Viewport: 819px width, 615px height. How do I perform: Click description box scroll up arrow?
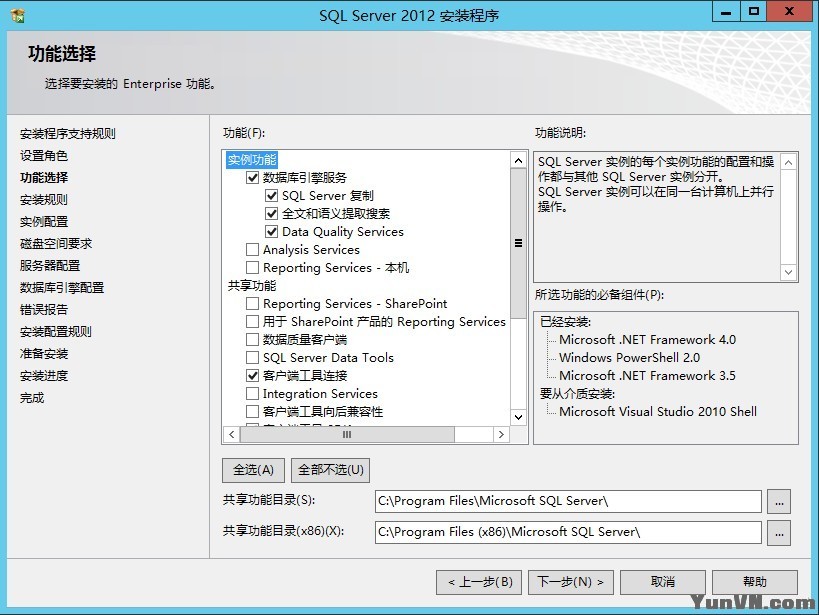coord(789,163)
